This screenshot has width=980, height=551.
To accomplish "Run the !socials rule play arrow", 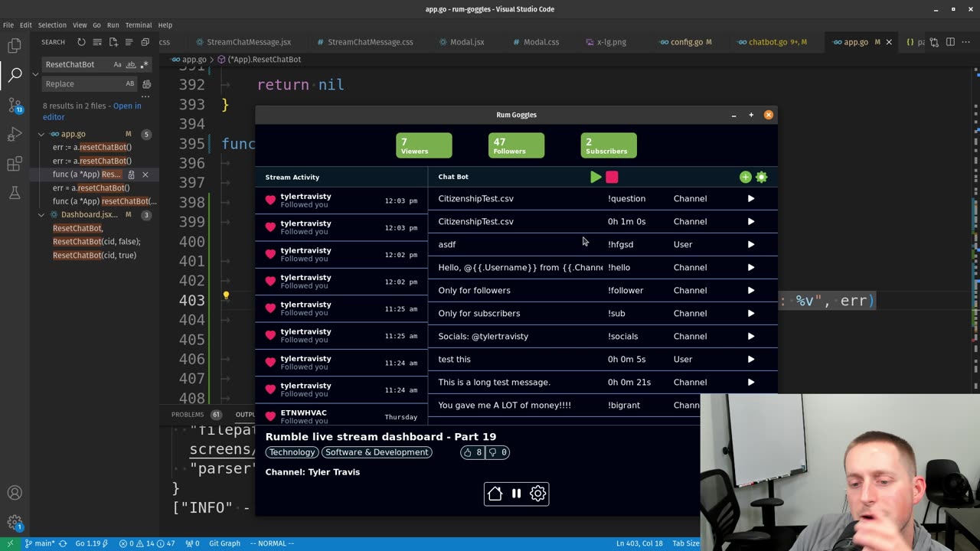I will [751, 336].
